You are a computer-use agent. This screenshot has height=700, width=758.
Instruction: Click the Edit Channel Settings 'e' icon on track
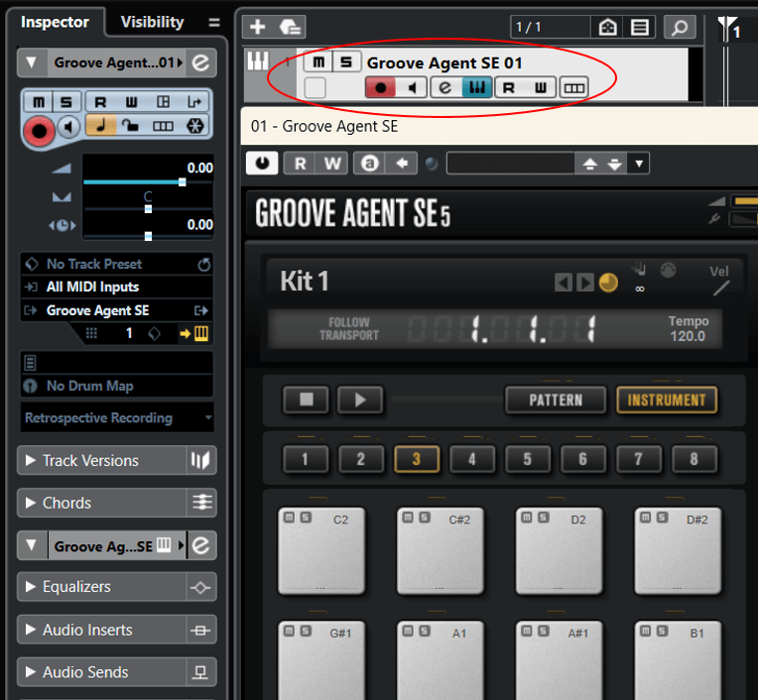445,88
